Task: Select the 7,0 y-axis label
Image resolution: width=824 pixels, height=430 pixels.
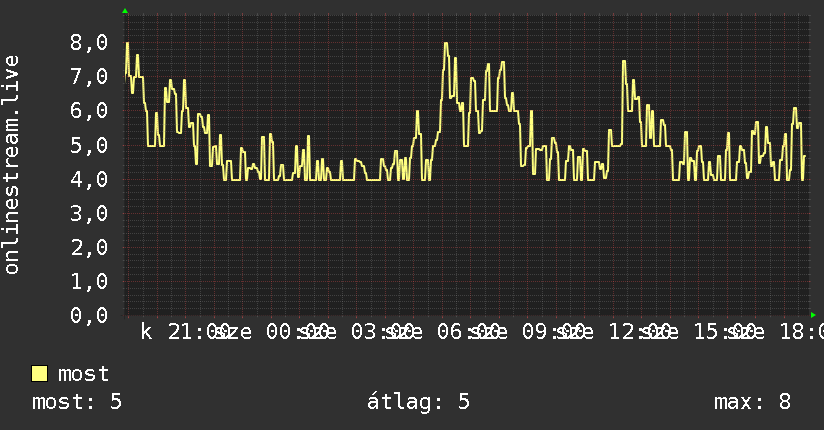Action: click(x=89, y=77)
